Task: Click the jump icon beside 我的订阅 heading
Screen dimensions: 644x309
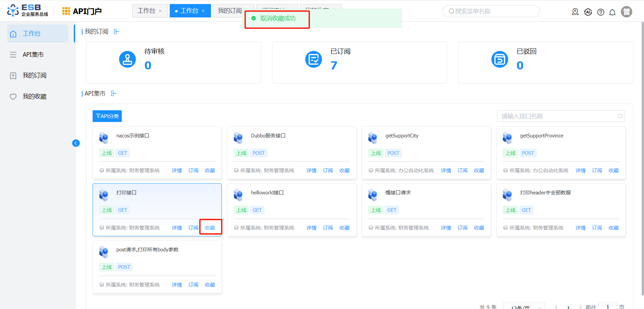Action: [x=116, y=32]
